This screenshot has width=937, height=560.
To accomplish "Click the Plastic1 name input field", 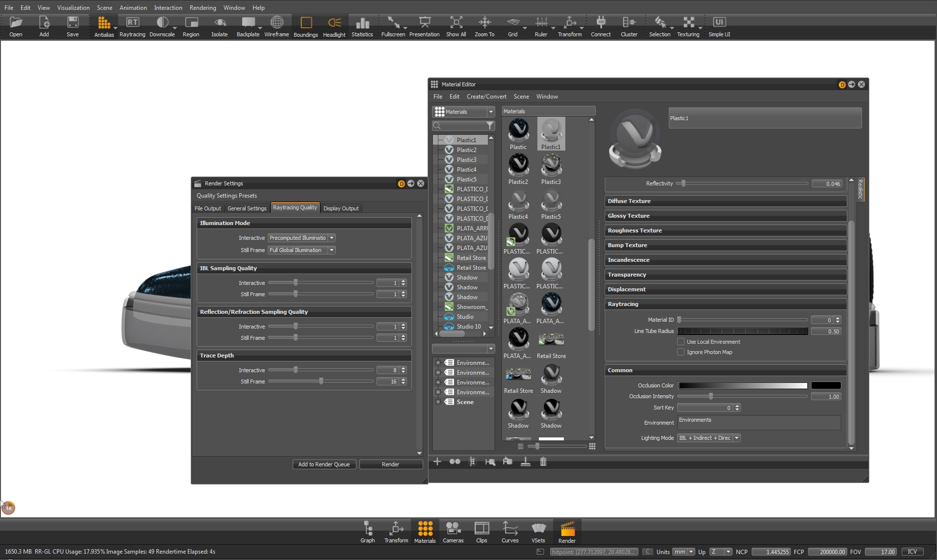I will click(765, 118).
